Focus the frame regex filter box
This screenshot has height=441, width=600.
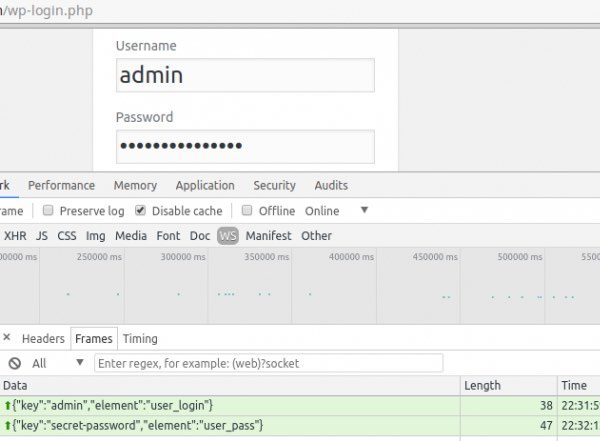[x=268, y=363]
